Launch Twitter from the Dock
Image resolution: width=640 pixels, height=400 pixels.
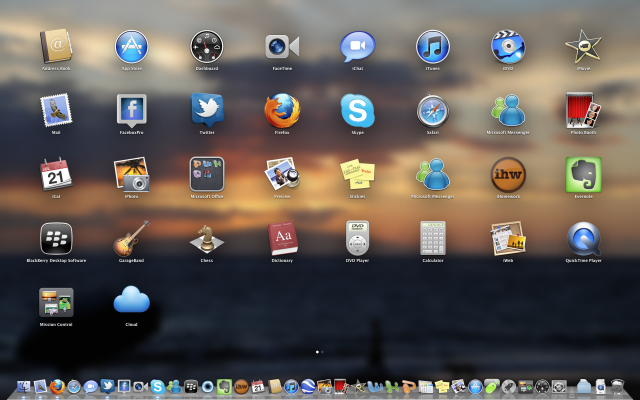[107, 386]
